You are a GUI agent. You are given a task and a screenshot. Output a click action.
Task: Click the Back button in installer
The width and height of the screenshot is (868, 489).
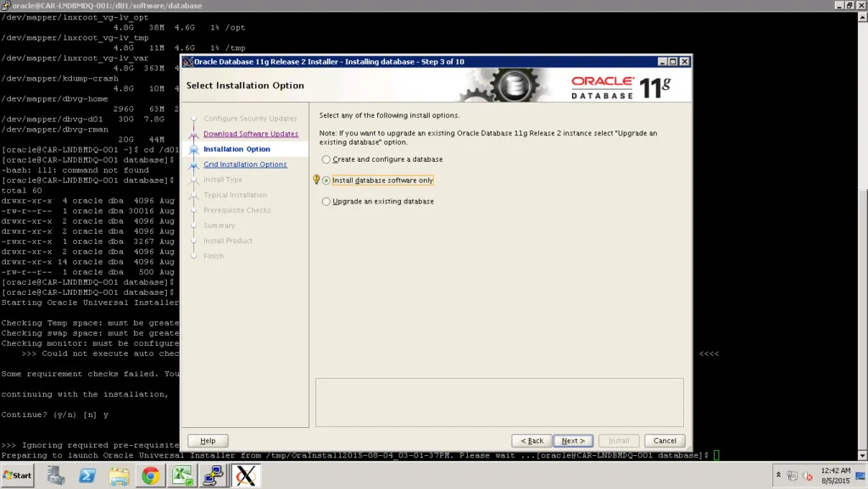531,441
